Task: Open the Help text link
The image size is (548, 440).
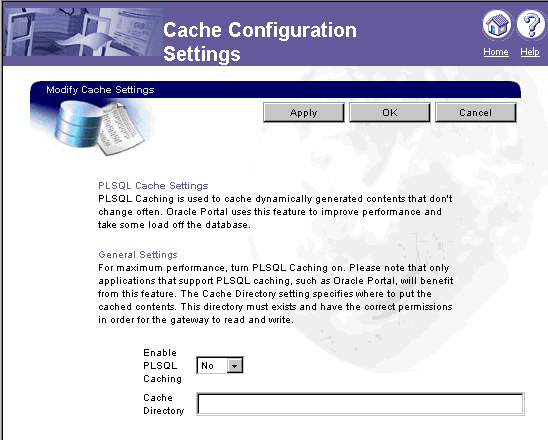Action: pos(530,52)
